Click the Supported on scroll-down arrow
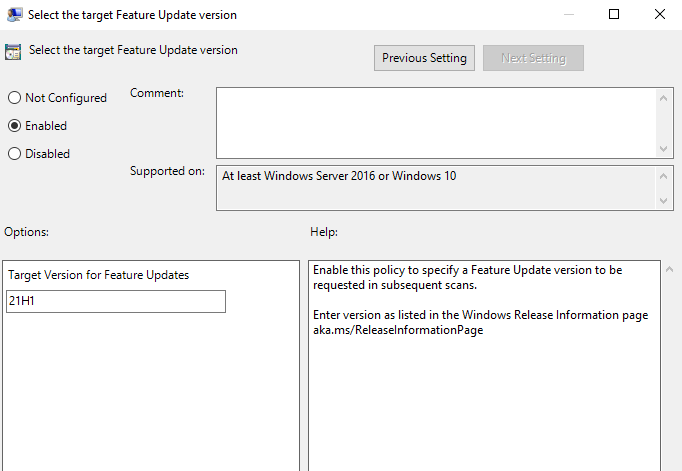This screenshot has height=471, width=682. [x=665, y=201]
